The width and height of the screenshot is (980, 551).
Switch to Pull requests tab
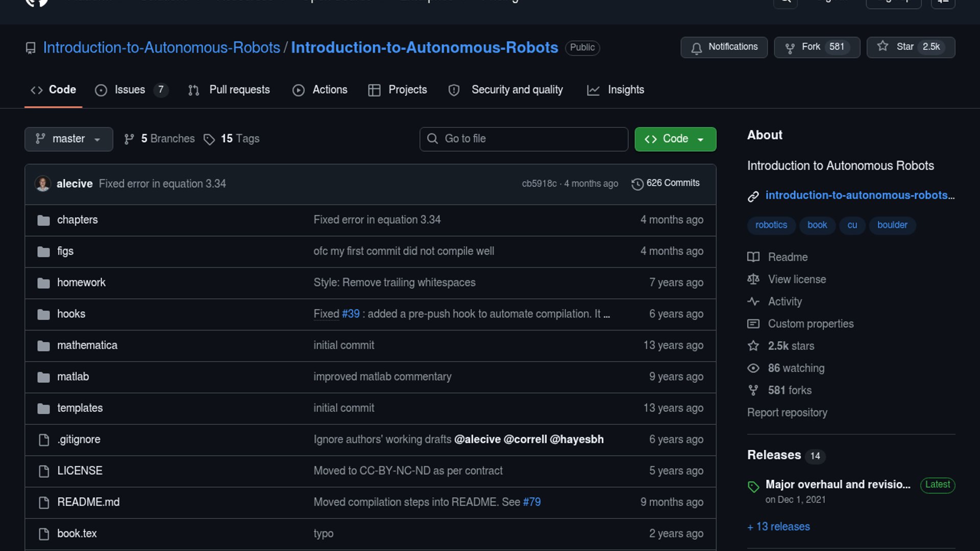pyautogui.click(x=229, y=90)
